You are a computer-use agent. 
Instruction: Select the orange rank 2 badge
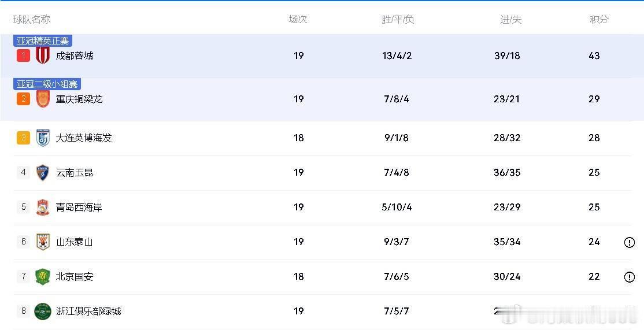[x=23, y=99]
